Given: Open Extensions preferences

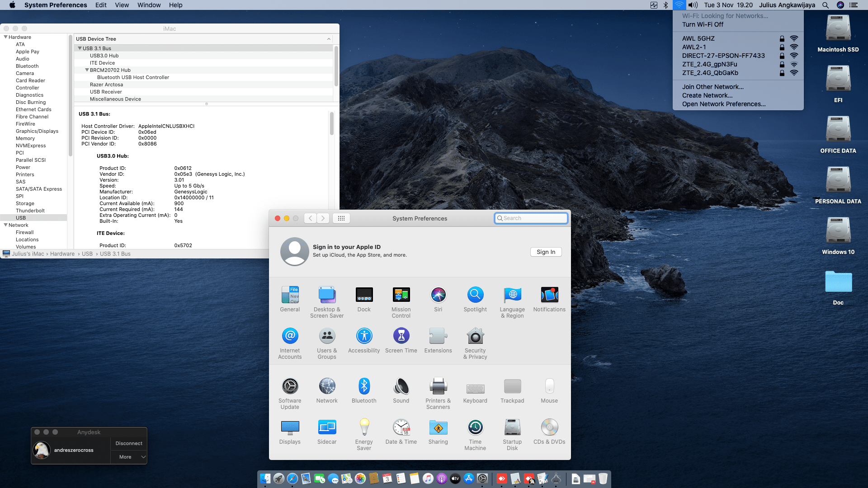Looking at the screenshot, I should coord(438,340).
